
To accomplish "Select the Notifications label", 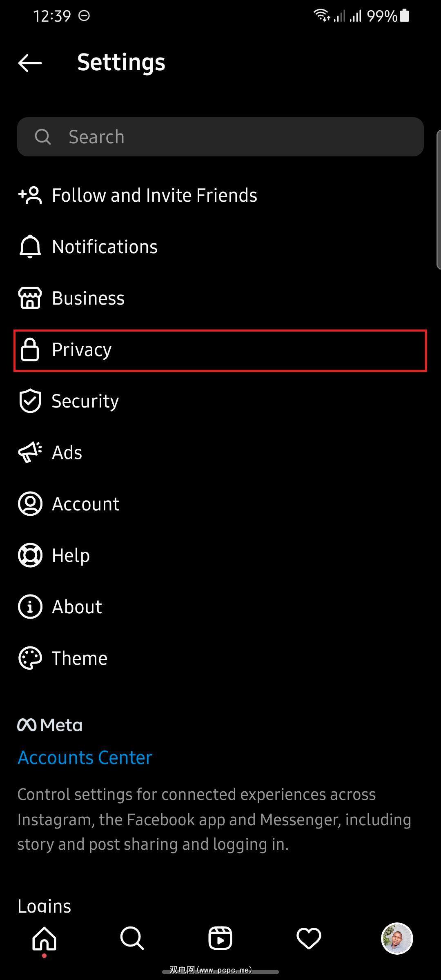I will [x=105, y=247].
